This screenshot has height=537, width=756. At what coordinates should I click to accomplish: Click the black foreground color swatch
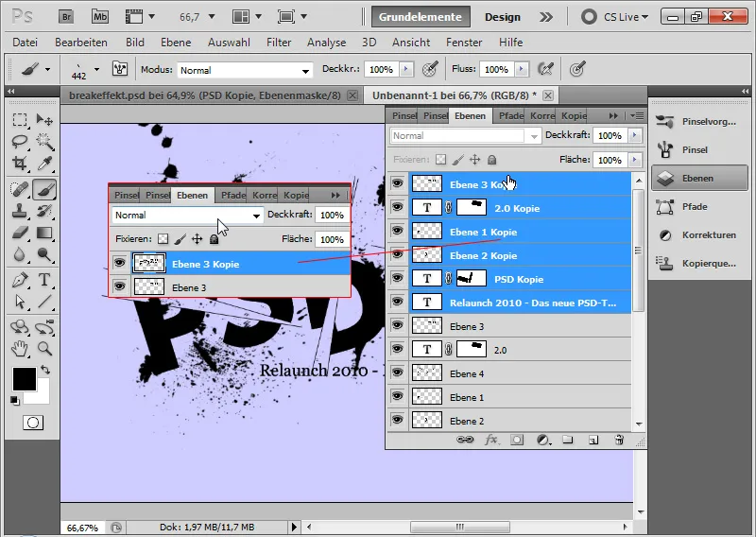pyautogui.click(x=25, y=379)
